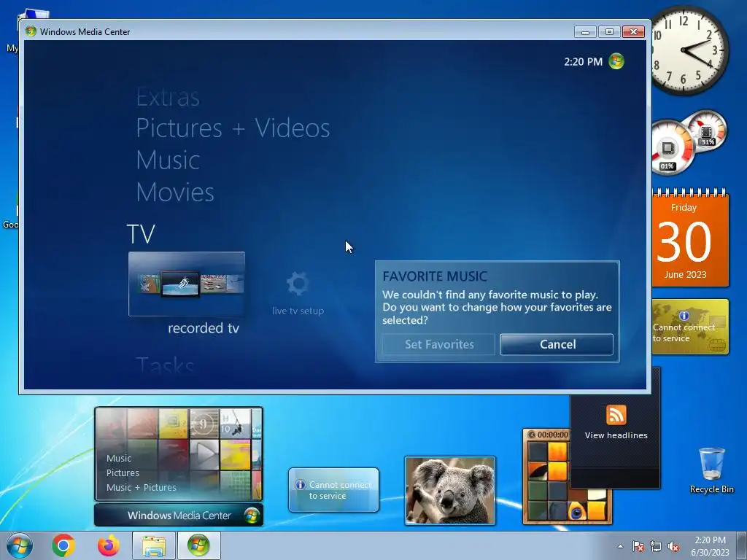This screenshot has width=747, height=560.
Task: Click the Windows Media Center gadget banner
Action: tap(179, 516)
